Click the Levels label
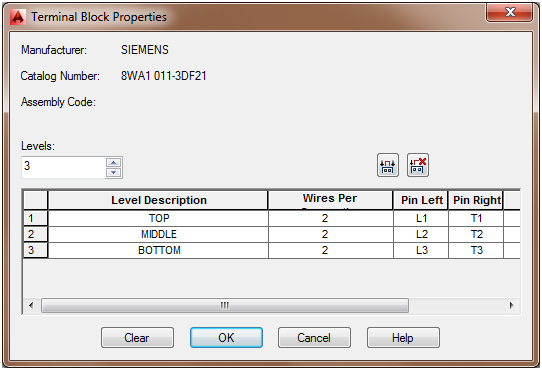Viewport: 542px width, 370px height. click(x=38, y=146)
